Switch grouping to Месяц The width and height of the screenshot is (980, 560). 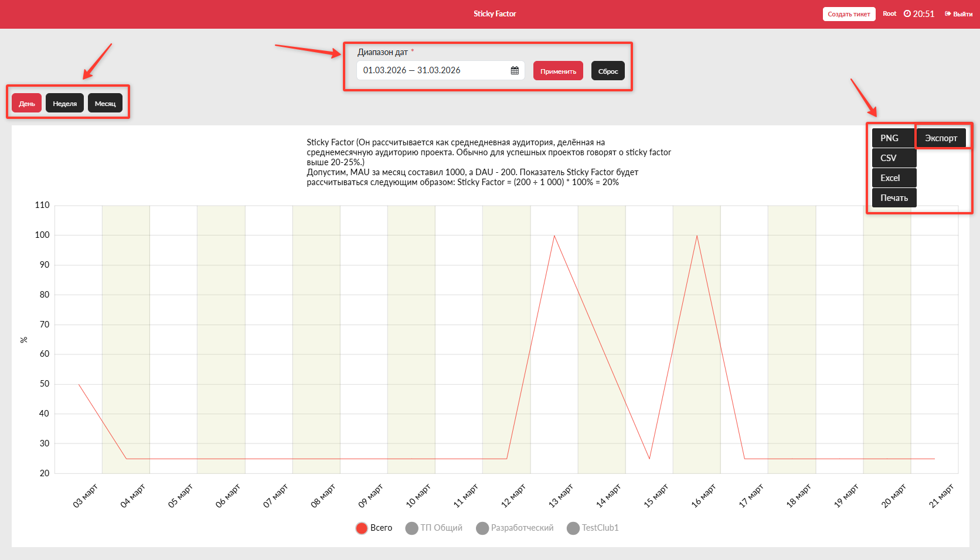106,103
